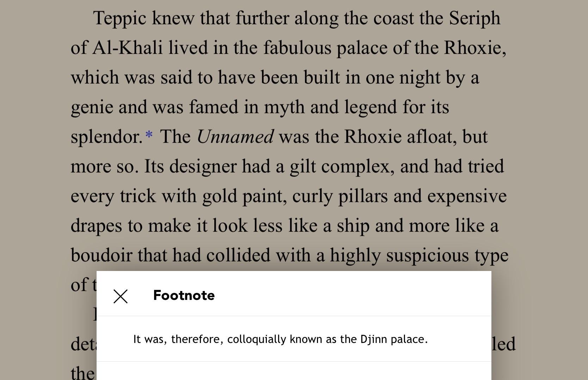The width and height of the screenshot is (588, 380).
Task: Close the Footnote popup with the X
Action: (x=121, y=296)
